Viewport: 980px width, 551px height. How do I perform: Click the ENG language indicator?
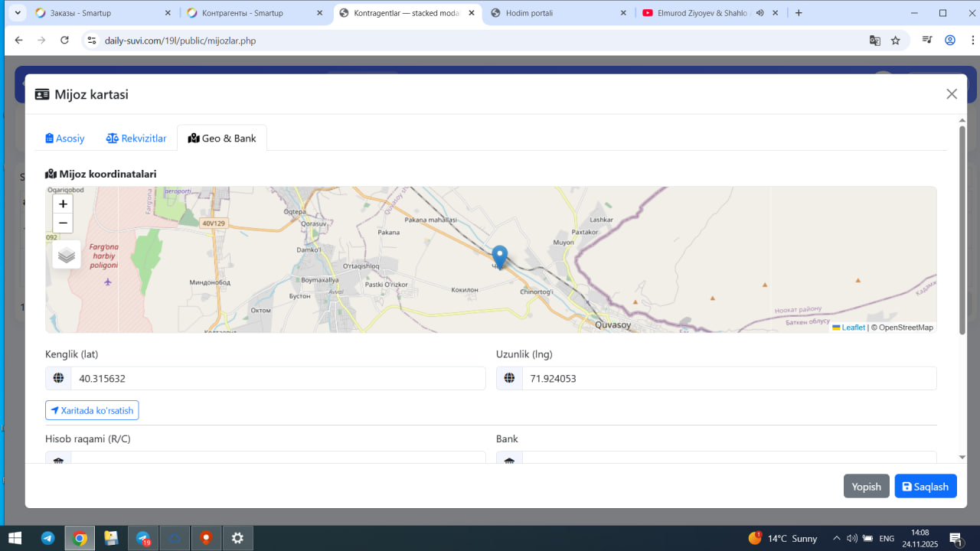[x=887, y=539]
